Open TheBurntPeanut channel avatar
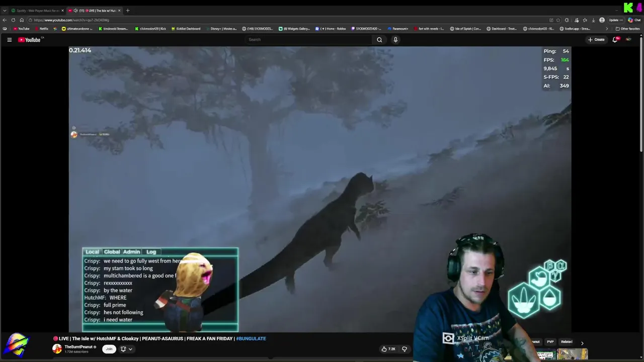644x362 pixels. click(x=57, y=349)
